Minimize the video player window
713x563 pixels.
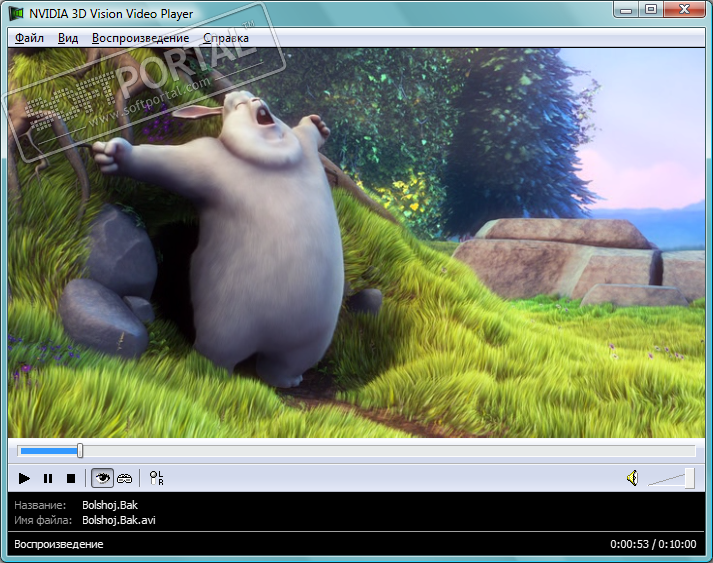pos(626,10)
